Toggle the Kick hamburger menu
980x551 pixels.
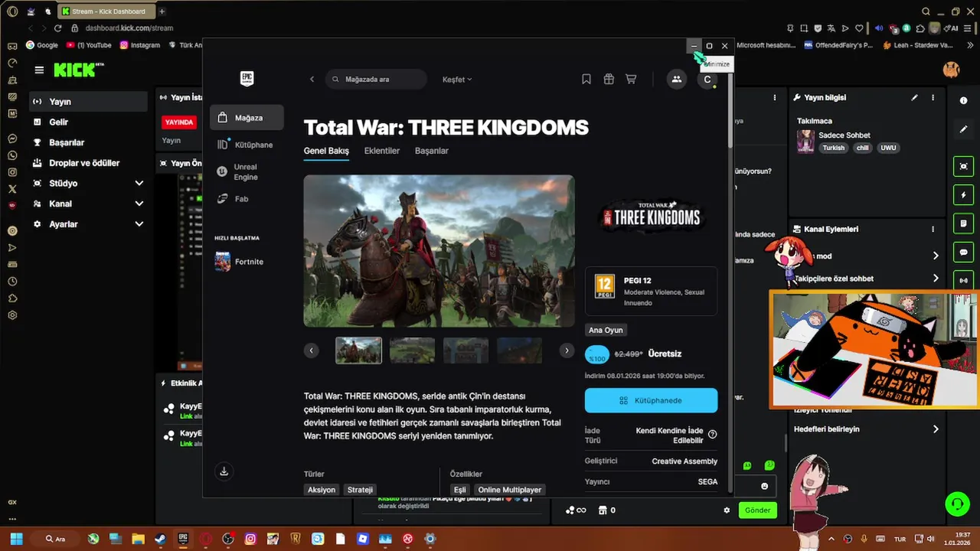(x=39, y=70)
